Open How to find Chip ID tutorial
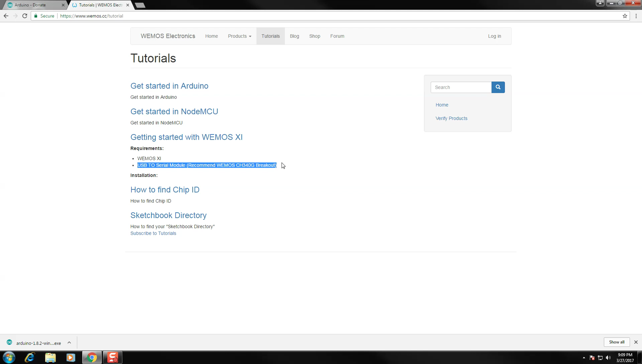The height and width of the screenshot is (364, 642). [165, 190]
